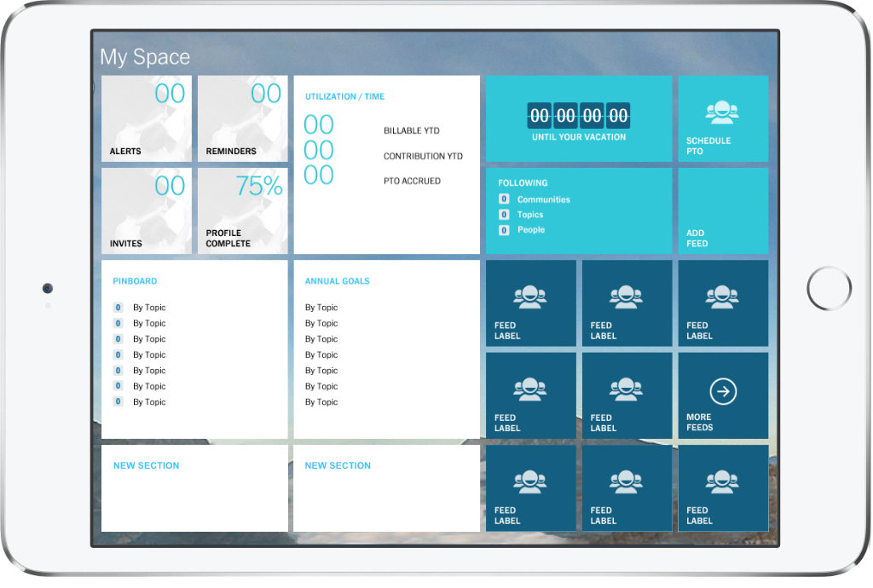Click the Utilization / Time heading
The width and height of the screenshot is (873, 588).
click(x=344, y=97)
